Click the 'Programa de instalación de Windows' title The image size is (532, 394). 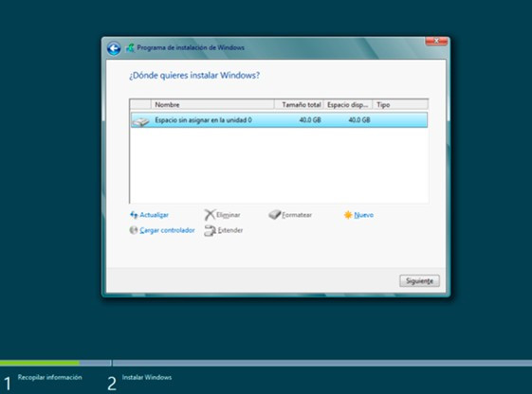(191, 47)
